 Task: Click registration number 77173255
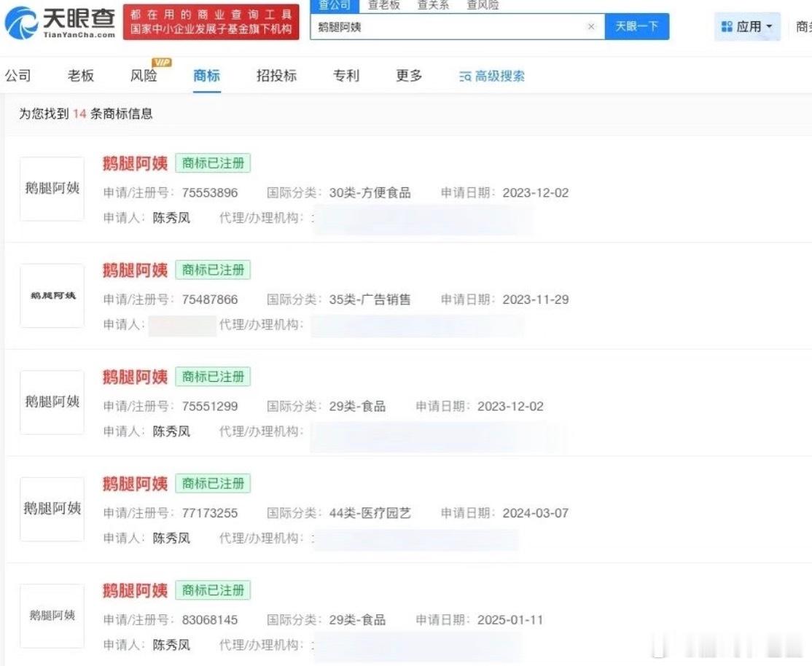pos(210,513)
